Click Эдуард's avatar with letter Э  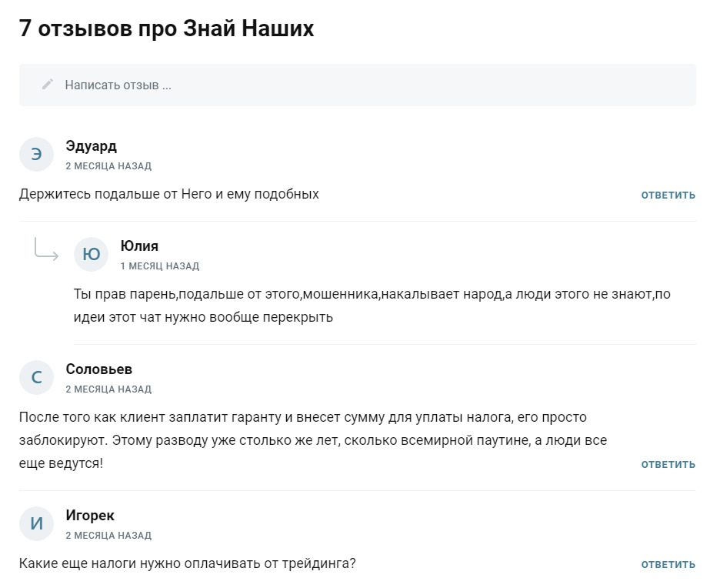pyautogui.click(x=35, y=154)
